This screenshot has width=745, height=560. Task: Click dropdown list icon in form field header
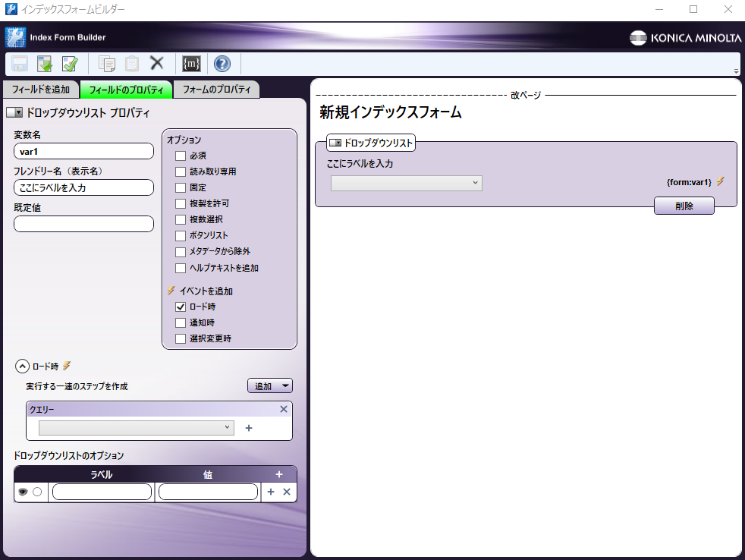tap(335, 143)
